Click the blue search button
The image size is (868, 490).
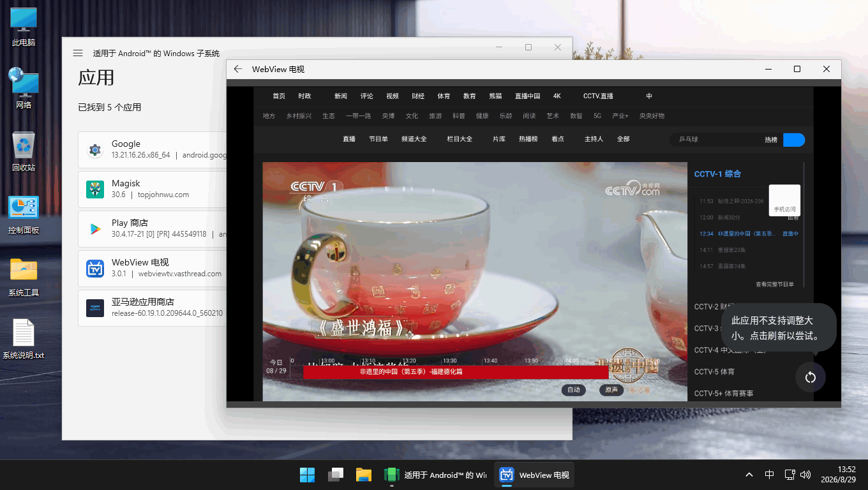794,140
